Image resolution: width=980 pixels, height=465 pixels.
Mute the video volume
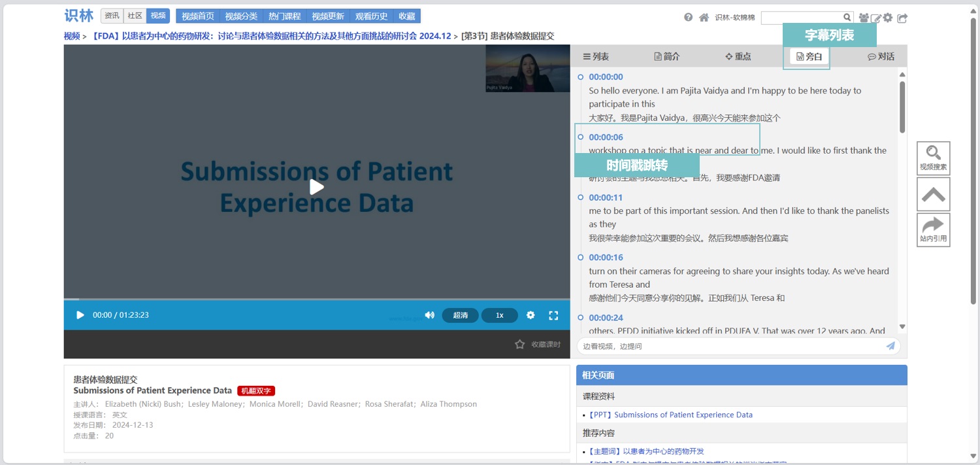pyautogui.click(x=429, y=315)
